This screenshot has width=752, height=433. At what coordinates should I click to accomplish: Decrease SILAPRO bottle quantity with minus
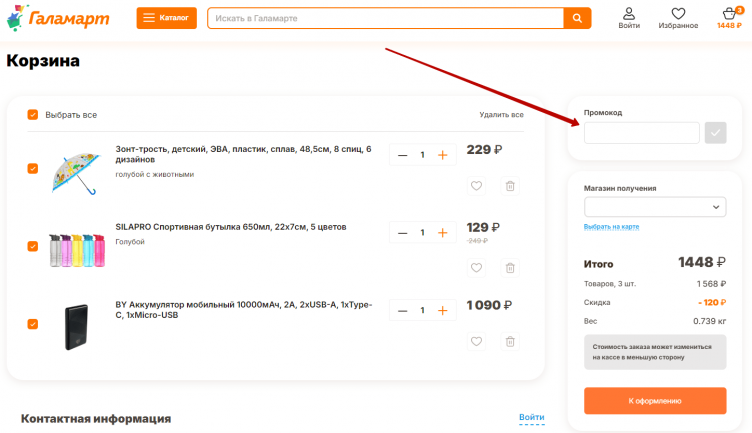(402, 233)
